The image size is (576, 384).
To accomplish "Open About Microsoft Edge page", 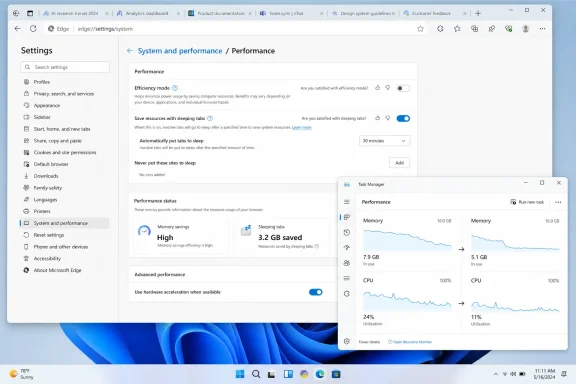I will [65, 270].
